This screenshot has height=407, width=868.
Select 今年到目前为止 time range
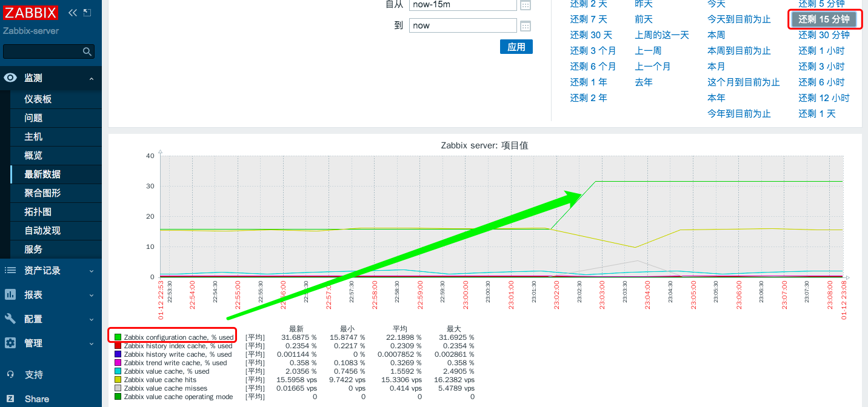739,114
